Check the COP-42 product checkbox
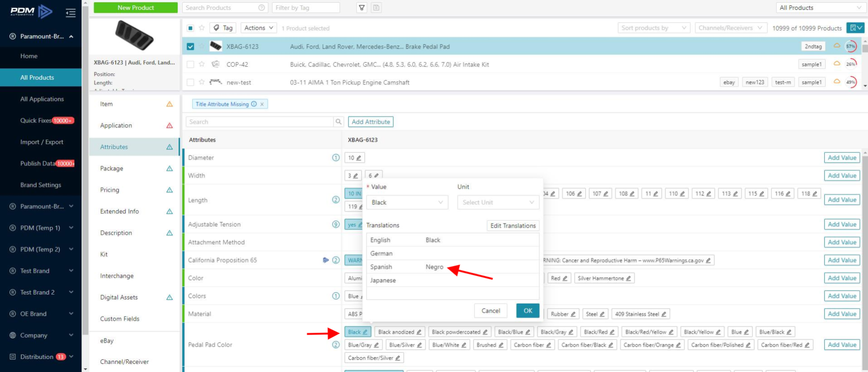868x372 pixels. tap(190, 64)
